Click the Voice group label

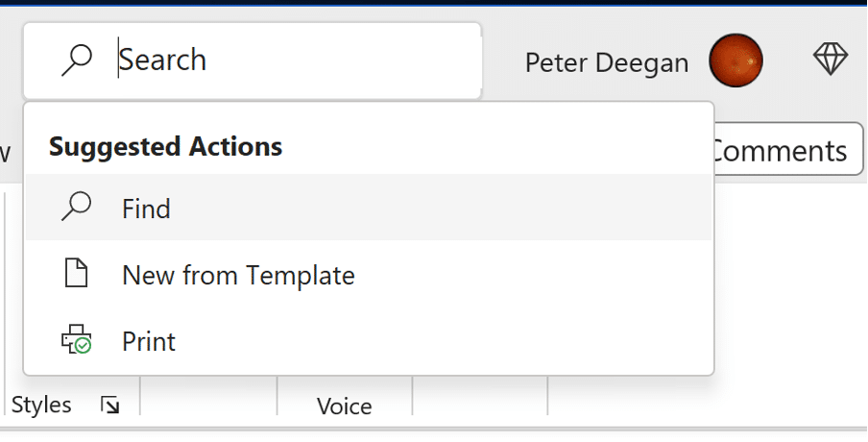345,406
